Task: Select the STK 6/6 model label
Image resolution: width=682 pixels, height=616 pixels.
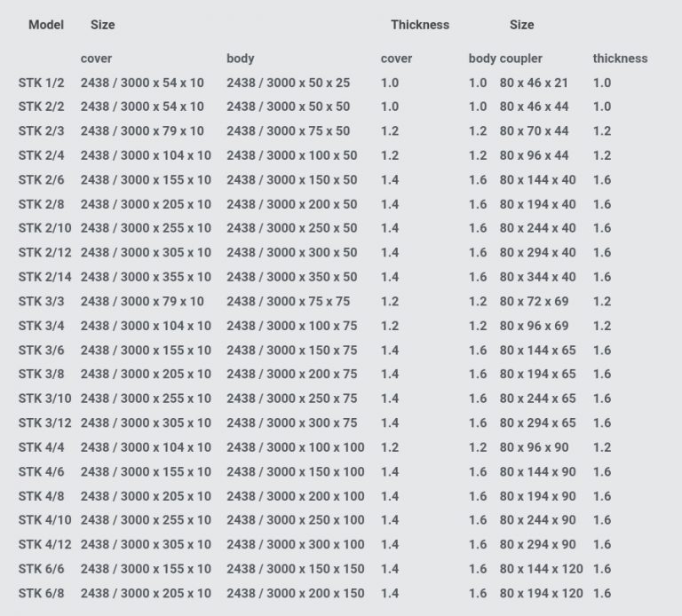Action: point(42,569)
